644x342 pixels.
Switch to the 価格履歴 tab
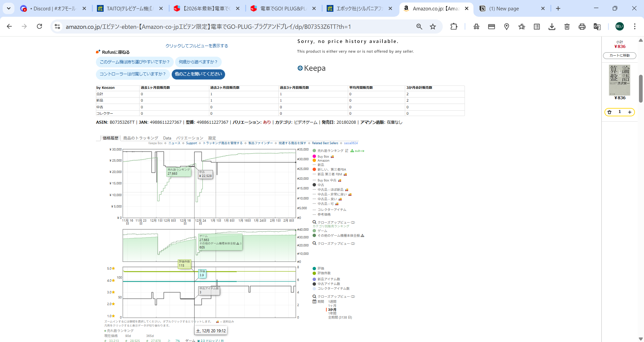[110, 138]
